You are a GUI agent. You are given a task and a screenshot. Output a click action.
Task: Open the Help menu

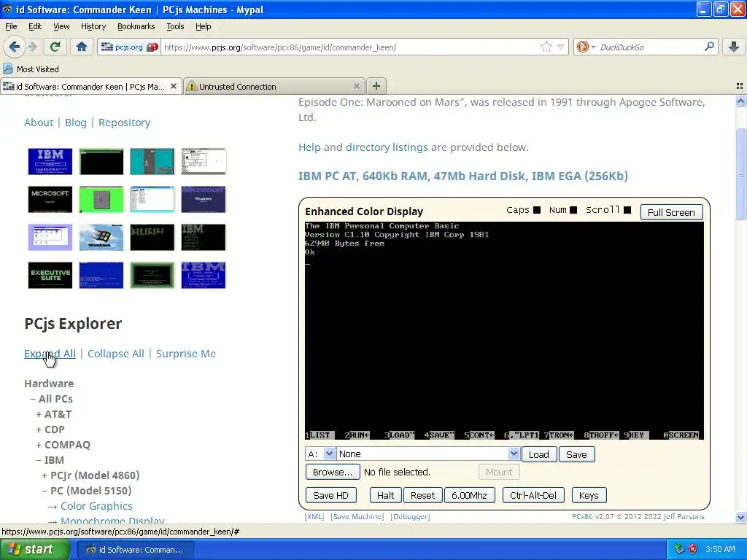pos(203,26)
